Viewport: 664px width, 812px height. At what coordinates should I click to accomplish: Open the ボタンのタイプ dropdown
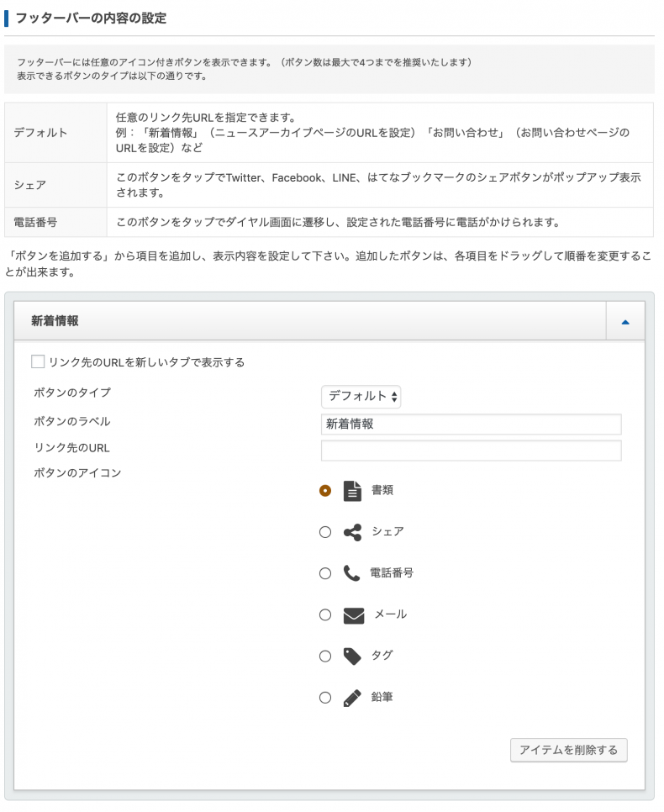pos(361,396)
